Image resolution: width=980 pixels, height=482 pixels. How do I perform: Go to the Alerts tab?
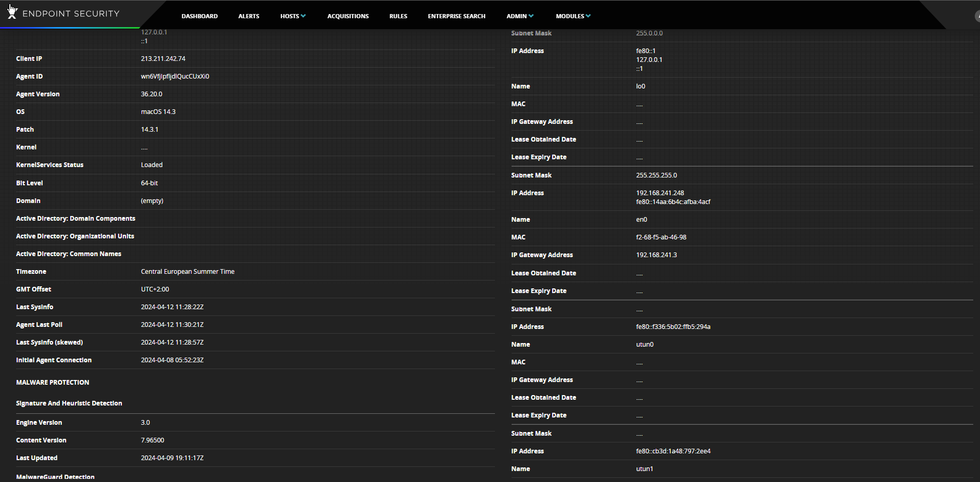pos(249,16)
